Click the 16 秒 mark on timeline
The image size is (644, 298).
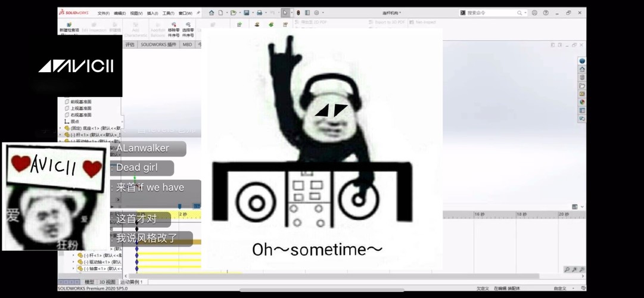pyautogui.click(x=480, y=215)
